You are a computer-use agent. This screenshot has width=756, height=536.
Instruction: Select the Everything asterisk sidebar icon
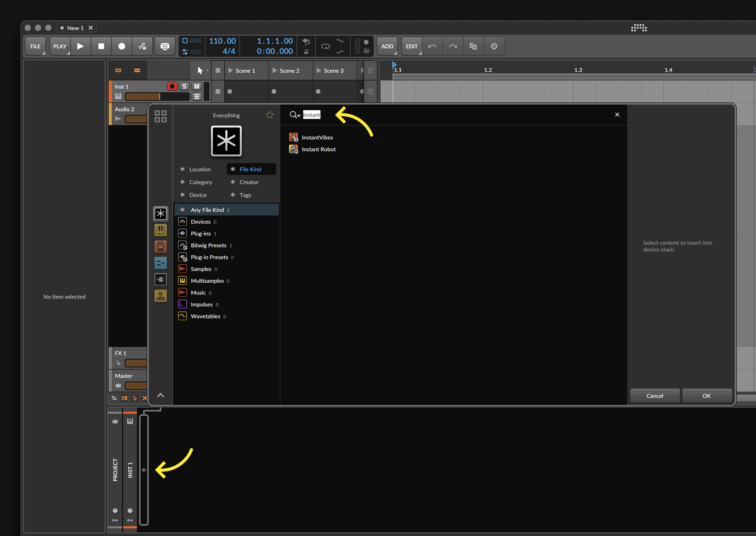[160, 213]
